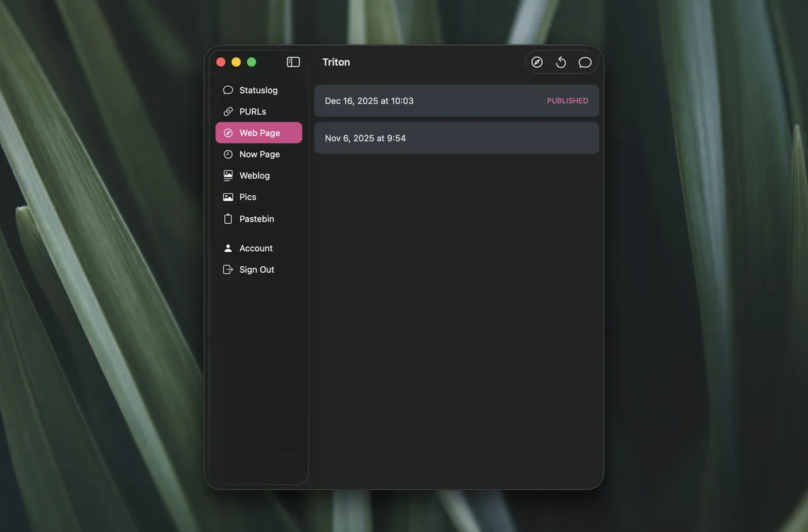Toggle the sidebar panel icon
The height and width of the screenshot is (532, 808).
click(293, 62)
